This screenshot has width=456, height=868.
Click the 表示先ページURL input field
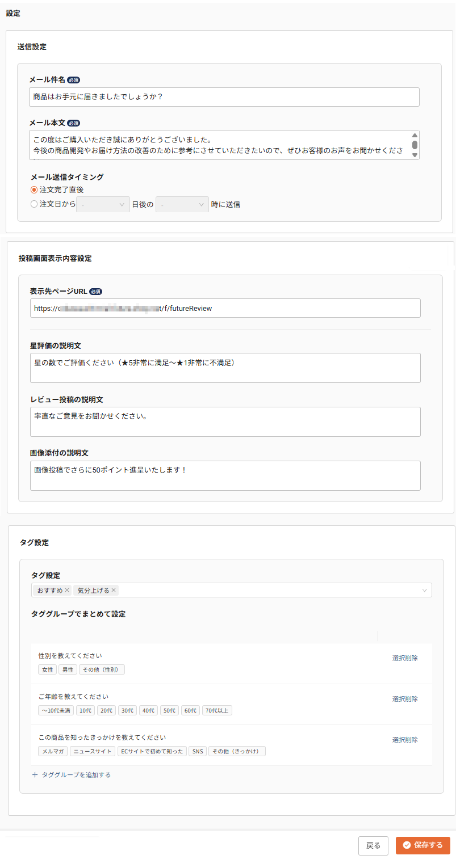coord(225,308)
